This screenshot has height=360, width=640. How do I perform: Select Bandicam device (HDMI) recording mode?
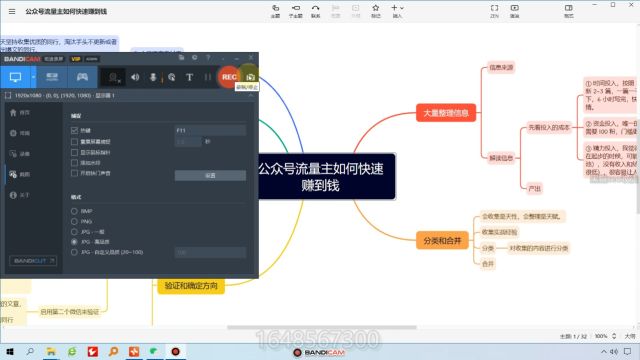(52, 77)
